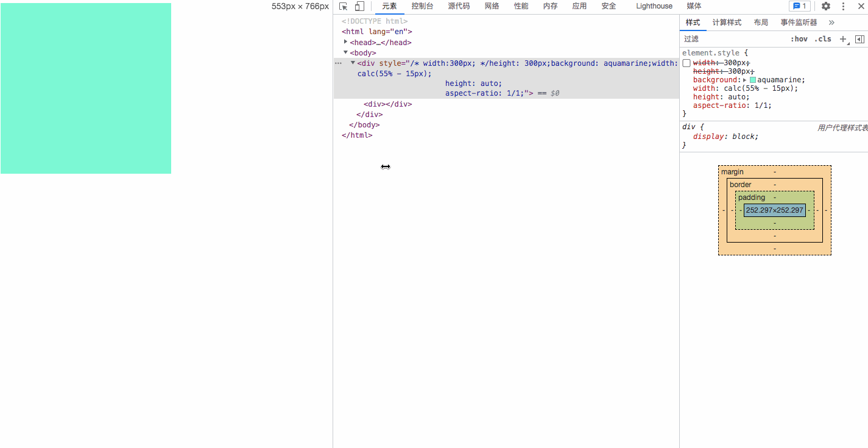This screenshot has height=448, width=868.
Task: Expand the head element in DOM tree
Action: [345, 41]
